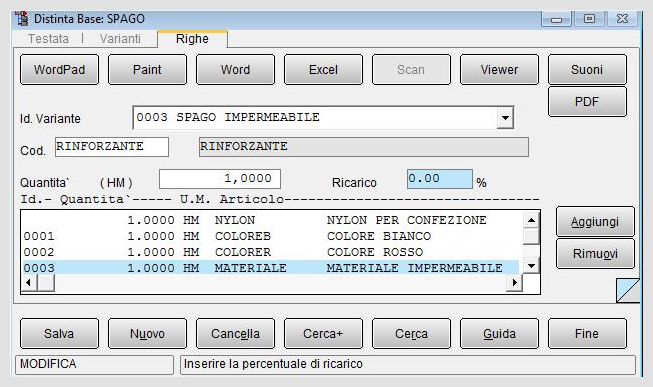
Task: Open the Word button
Action: click(x=235, y=70)
